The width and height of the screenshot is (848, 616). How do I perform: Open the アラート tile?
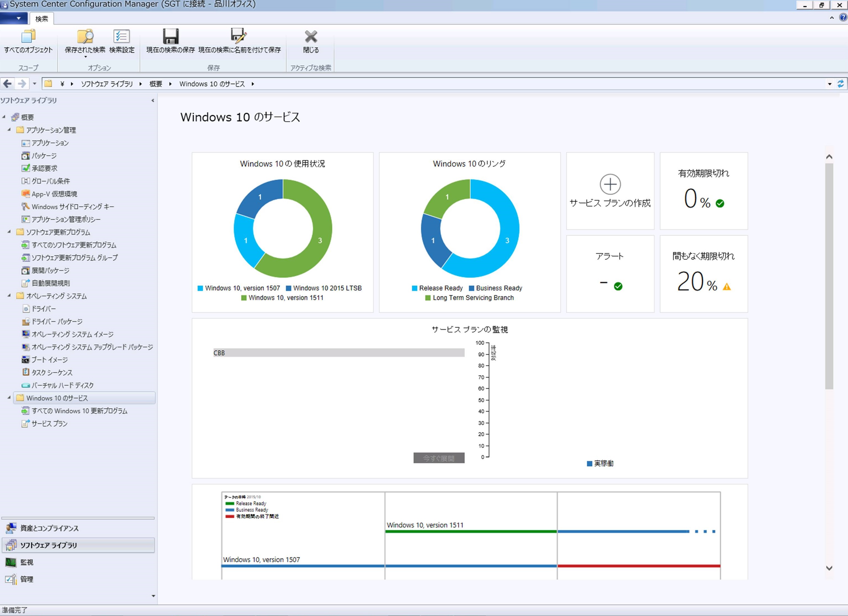(610, 274)
